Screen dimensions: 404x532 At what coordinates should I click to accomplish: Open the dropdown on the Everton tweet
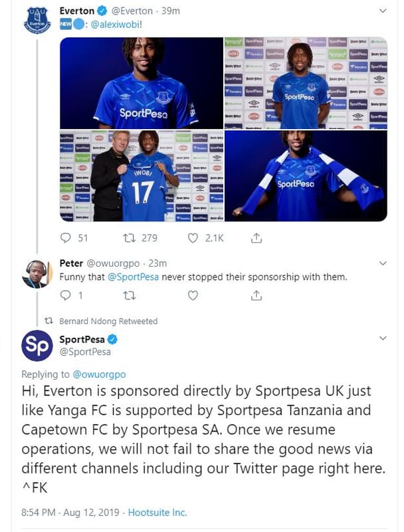[383, 11]
